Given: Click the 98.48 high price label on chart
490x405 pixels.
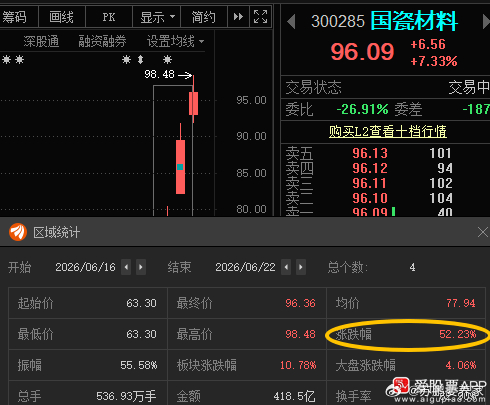Looking at the screenshot, I should [x=159, y=74].
